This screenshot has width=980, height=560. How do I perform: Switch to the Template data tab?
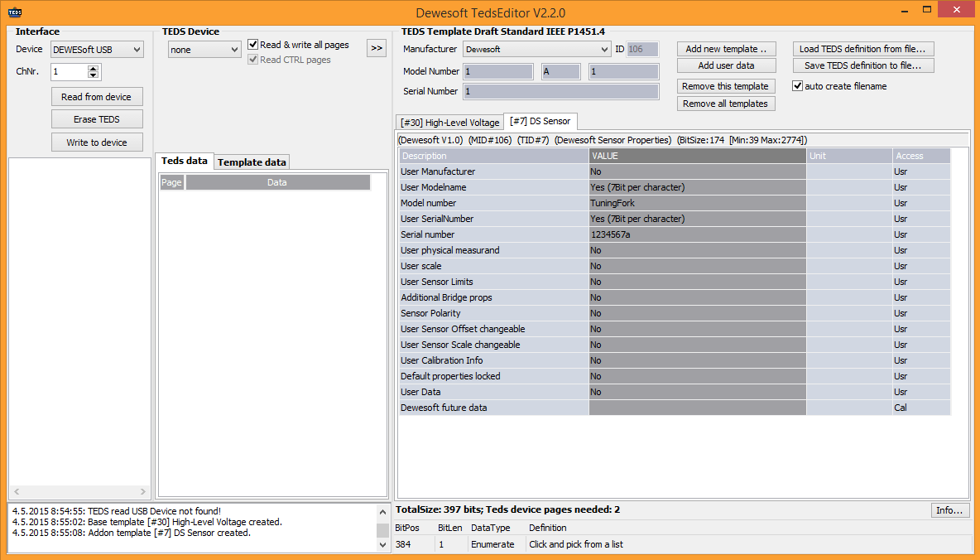(252, 162)
